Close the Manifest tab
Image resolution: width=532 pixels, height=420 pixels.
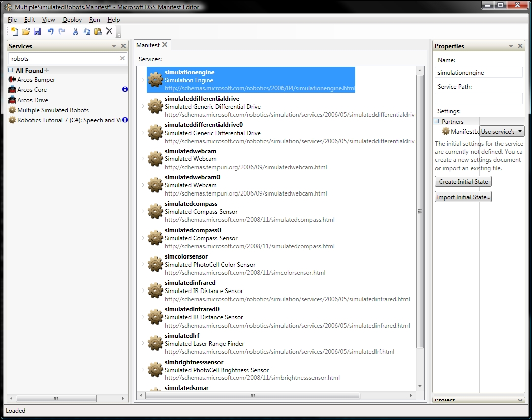(x=165, y=44)
